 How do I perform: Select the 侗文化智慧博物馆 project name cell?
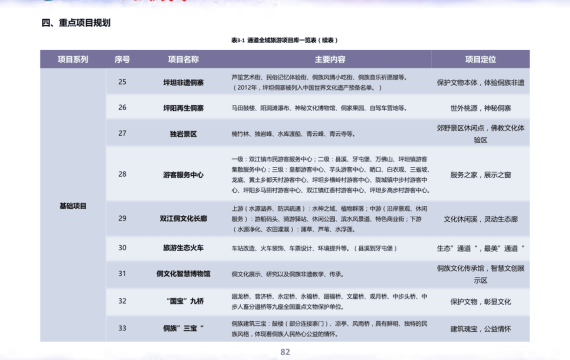pos(183,274)
